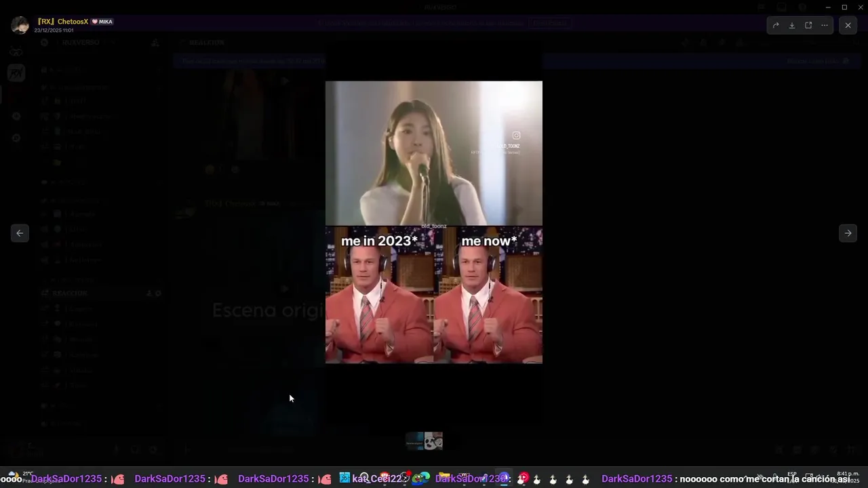Forward the image with the arrow icon

(776, 25)
